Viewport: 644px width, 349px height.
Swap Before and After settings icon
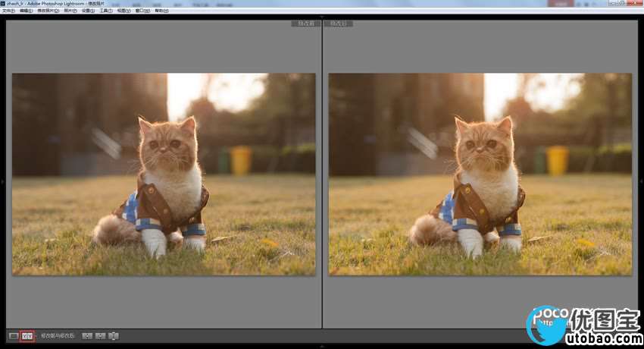tap(114, 335)
